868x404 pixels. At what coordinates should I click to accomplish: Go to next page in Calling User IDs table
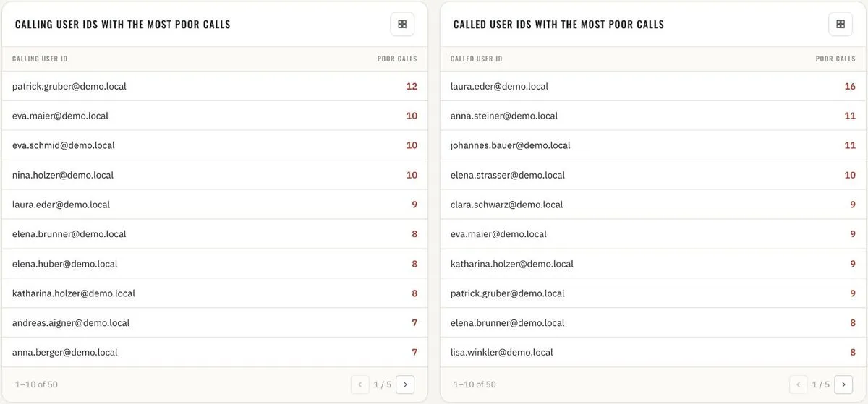[x=405, y=384]
